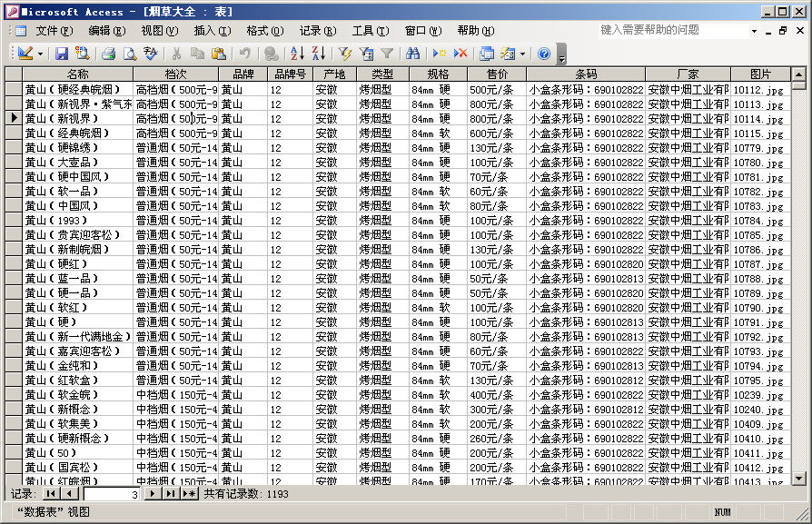812x524 pixels.
Task: Click image cell 10240.jpg
Action: pos(761,409)
